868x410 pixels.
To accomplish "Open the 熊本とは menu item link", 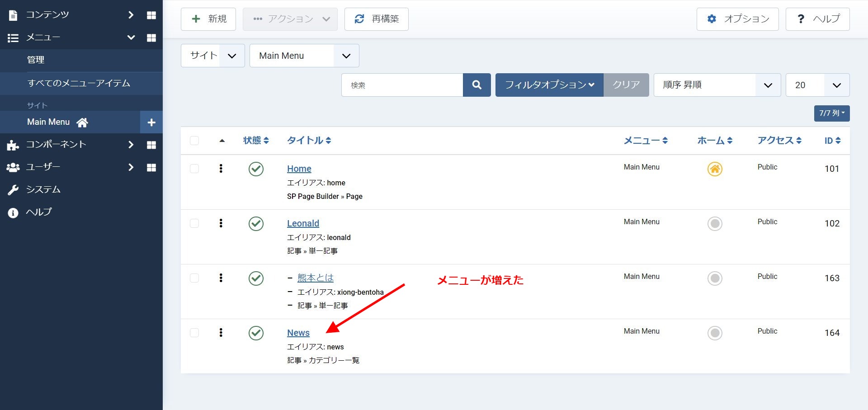I will pyautogui.click(x=315, y=278).
